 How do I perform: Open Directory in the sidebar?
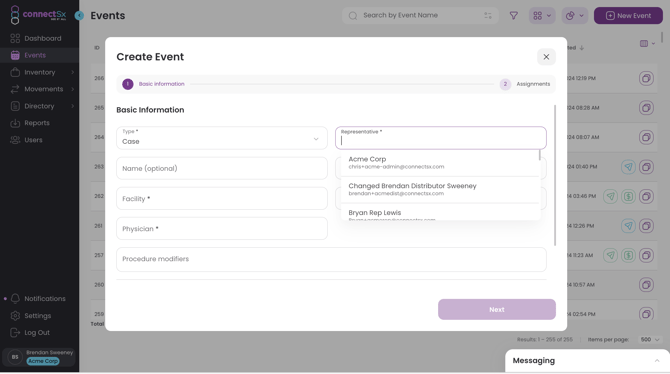[39, 106]
